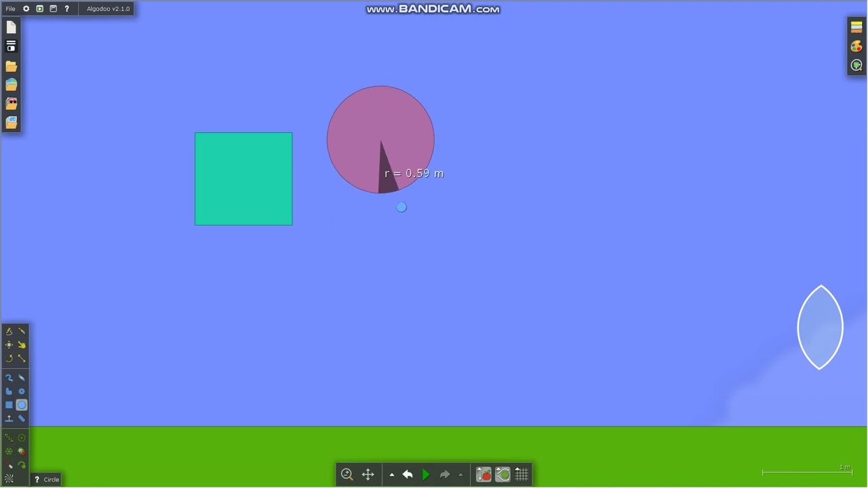The height and width of the screenshot is (488, 868).
Task: Select the Move tool
Action: click(9, 345)
